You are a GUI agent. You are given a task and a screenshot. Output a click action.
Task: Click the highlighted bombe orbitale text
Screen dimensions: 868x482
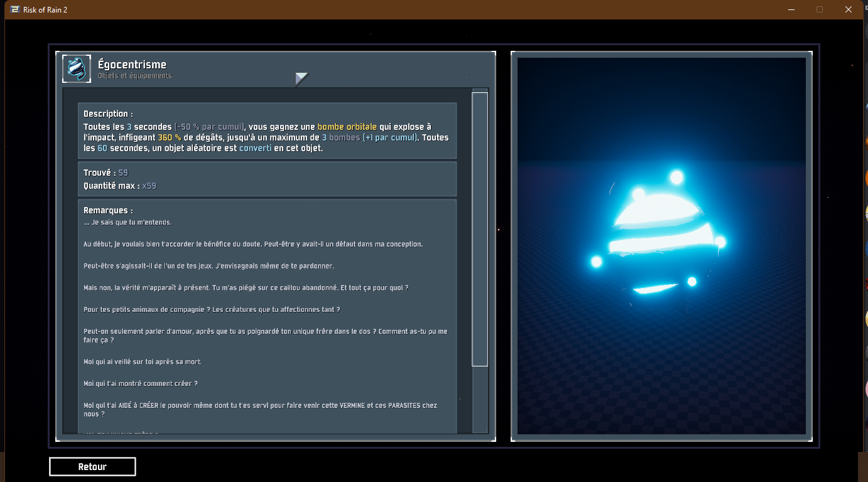pos(347,127)
